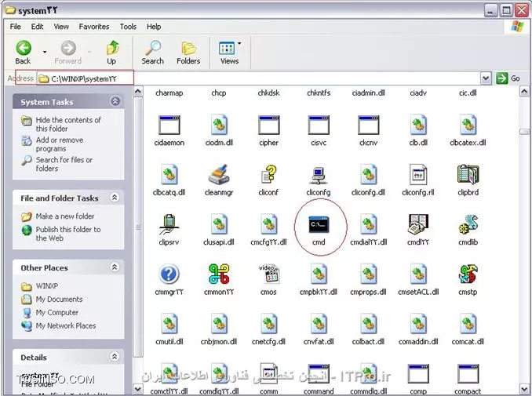Screen dimensions: 532x396
Task: Toggle the Folders pane in toolbar
Action: pos(188,53)
